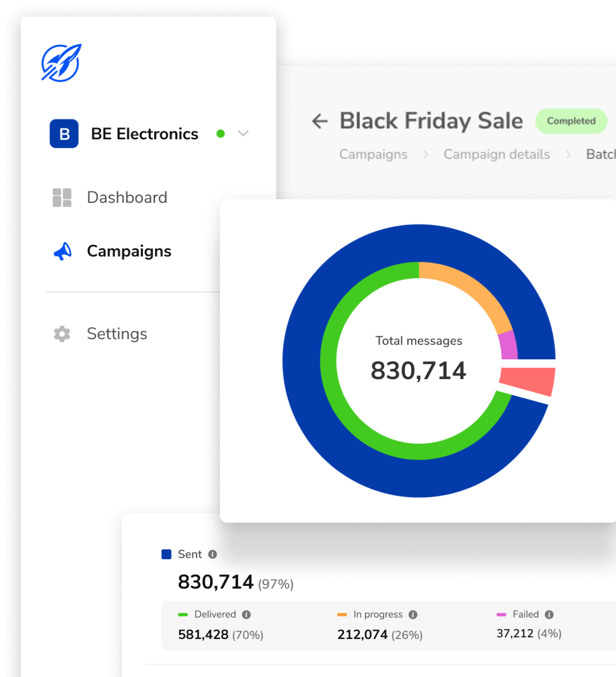The height and width of the screenshot is (677, 616).
Task: Click the blue Sent legend swatch
Action: pyautogui.click(x=167, y=554)
